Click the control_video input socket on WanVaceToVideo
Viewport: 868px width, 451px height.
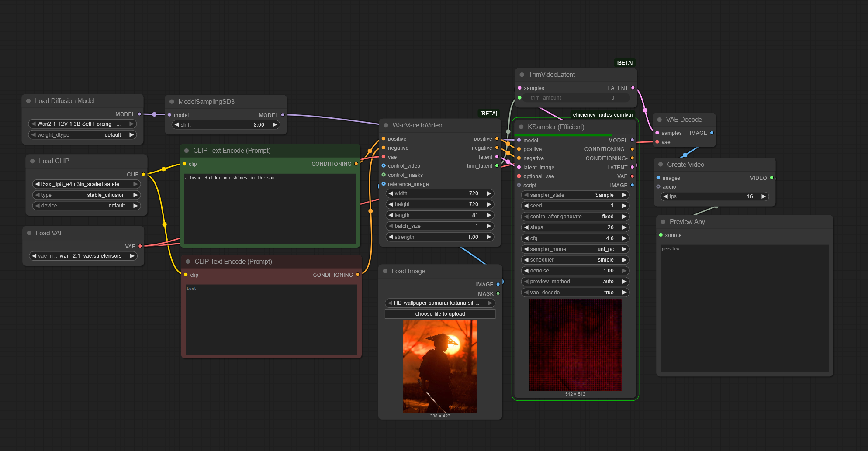coord(384,166)
